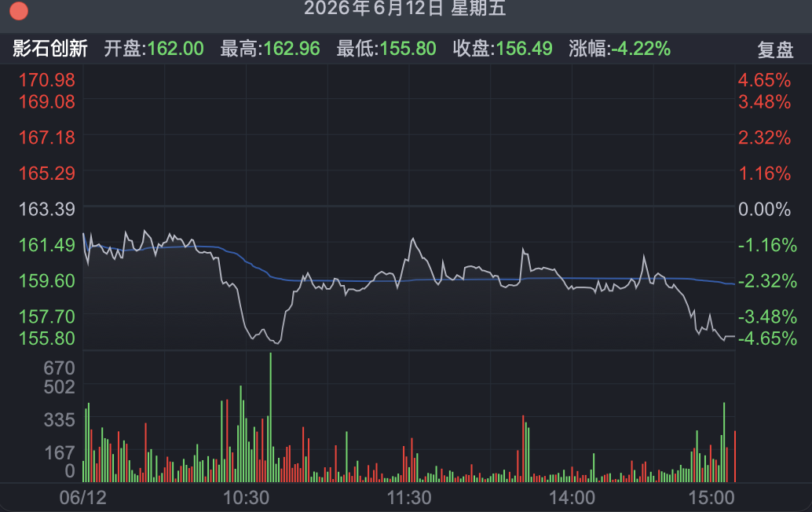Screen dimensions: 812x512
Task: Click the 163.39 previous close axis label
Action: click(46, 209)
